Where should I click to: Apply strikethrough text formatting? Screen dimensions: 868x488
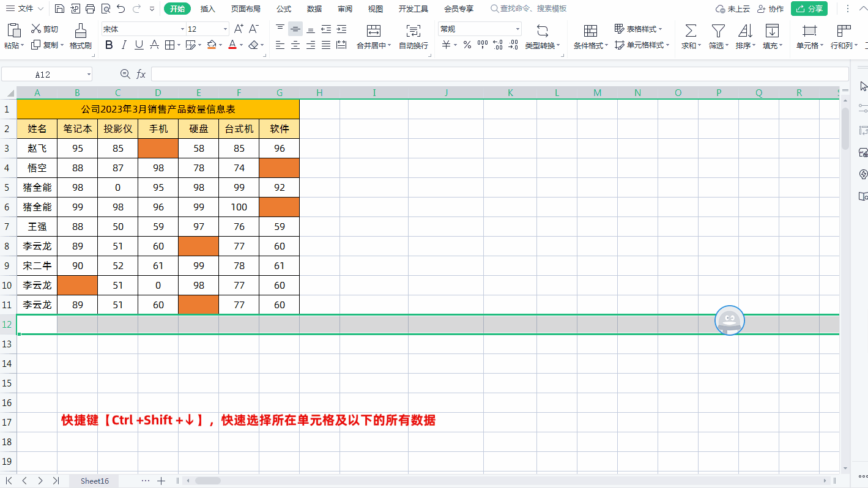tap(154, 45)
